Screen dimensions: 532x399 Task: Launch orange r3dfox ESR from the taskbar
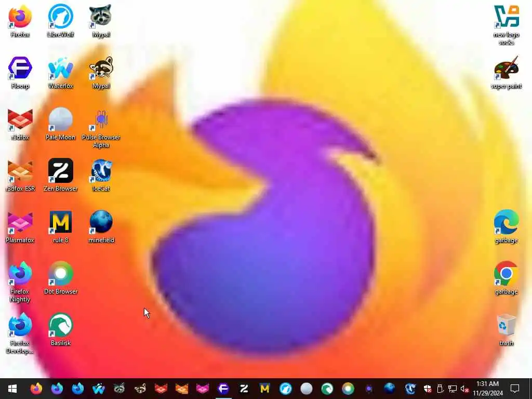coord(181,389)
